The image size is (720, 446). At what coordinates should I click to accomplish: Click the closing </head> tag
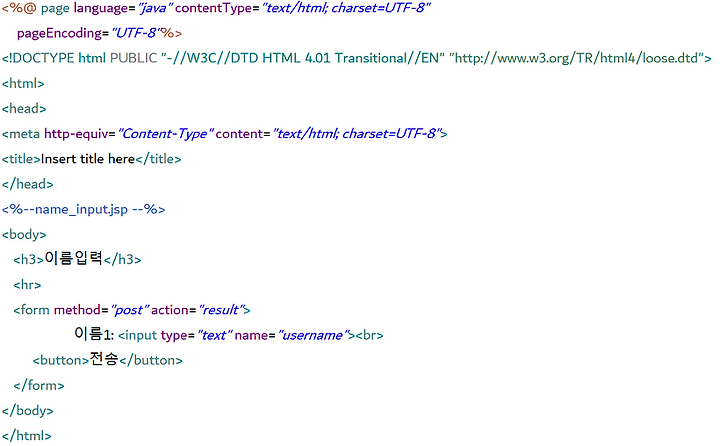tap(28, 184)
